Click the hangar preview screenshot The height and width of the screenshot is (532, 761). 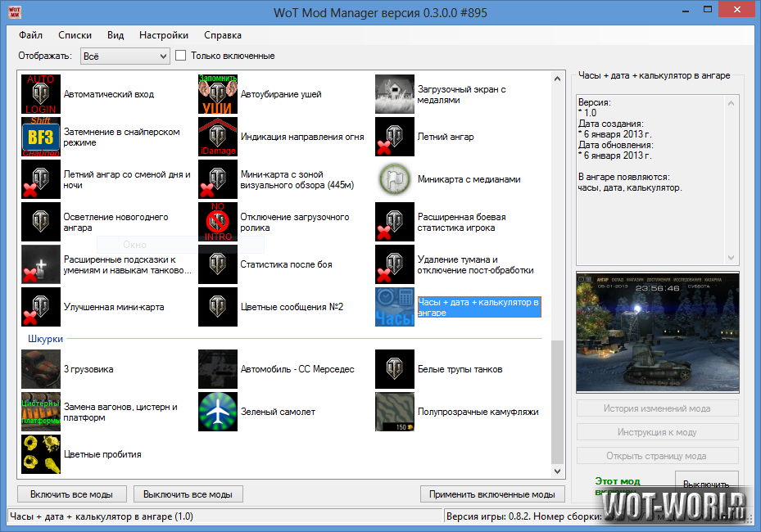coord(658,332)
